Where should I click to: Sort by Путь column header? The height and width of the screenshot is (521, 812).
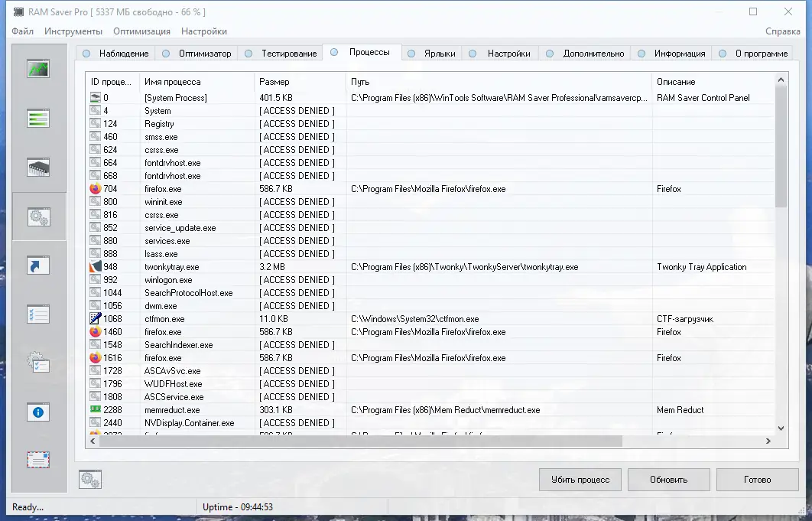499,81
